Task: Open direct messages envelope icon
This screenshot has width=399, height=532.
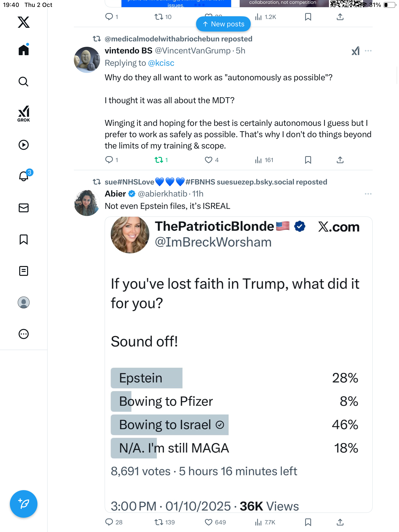Action: coord(24,208)
